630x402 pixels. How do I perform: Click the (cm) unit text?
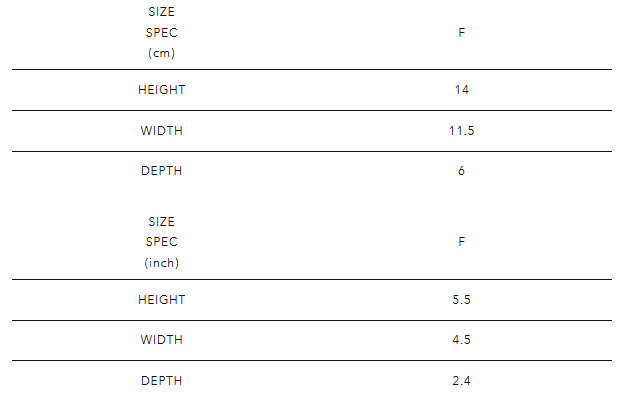pos(161,53)
